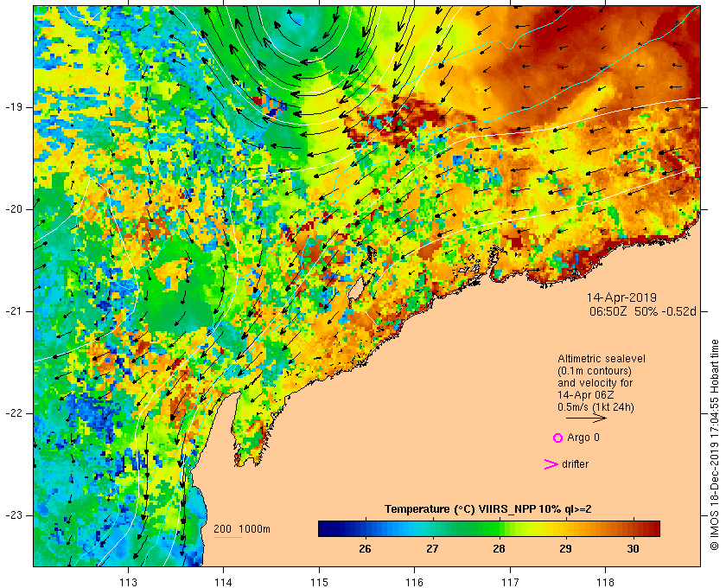Click the 114 longitude axis label

click(x=224, y=581)
